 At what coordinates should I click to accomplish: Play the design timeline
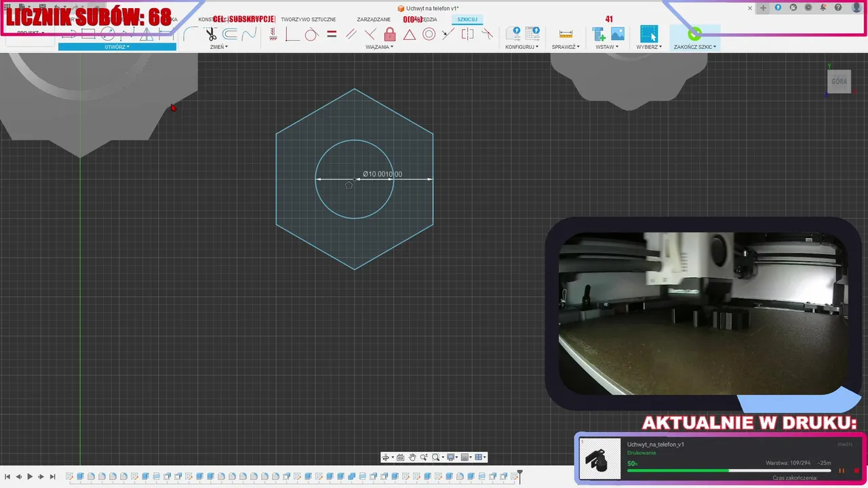coord(30,477)
